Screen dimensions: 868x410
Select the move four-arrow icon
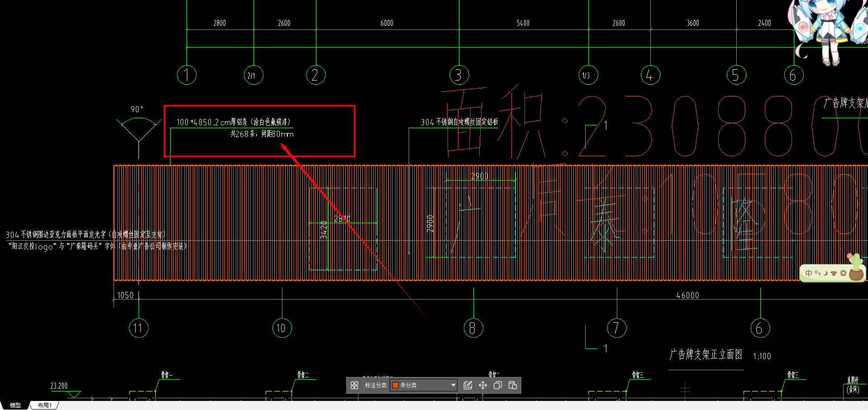(483, 385)
